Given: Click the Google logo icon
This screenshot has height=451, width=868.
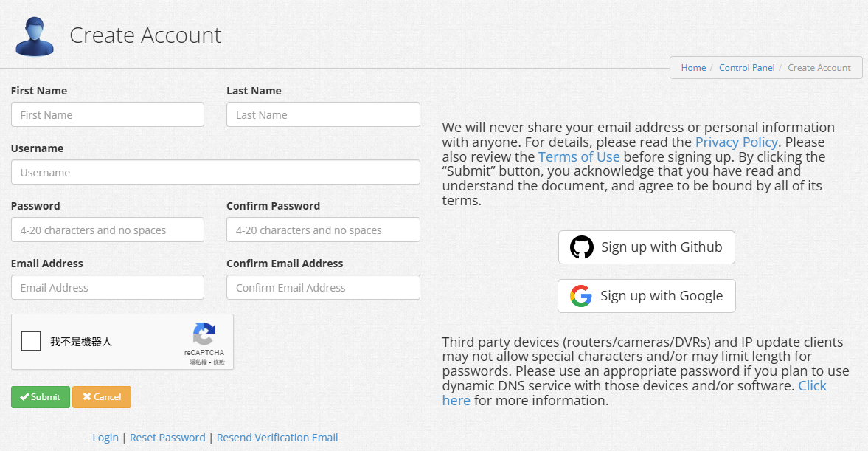Looking at the screenshot, I should (581, 296).
